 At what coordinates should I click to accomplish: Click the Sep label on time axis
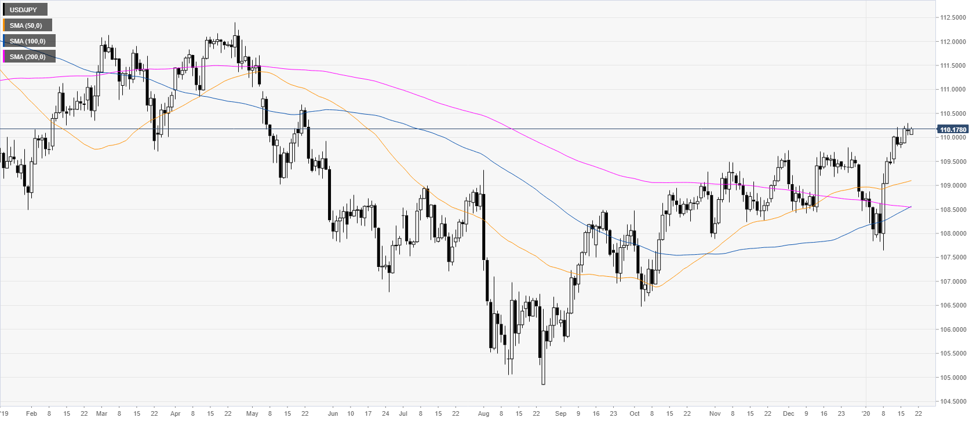point(560,413)
